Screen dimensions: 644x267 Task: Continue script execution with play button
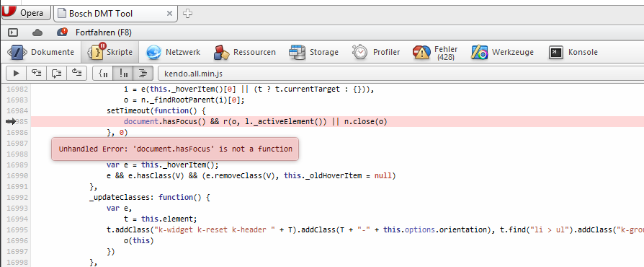pos(17,74)
